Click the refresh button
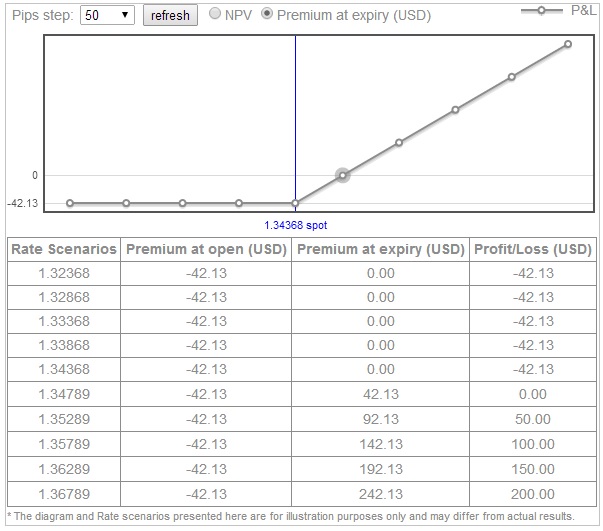This screenshot has height=531, width=603. coord(170,16)
